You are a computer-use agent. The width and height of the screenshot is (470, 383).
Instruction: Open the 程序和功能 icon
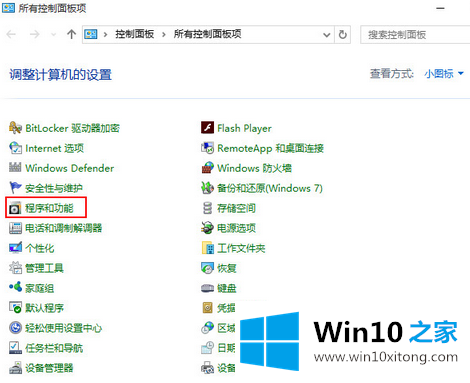(x=15, y=208)
